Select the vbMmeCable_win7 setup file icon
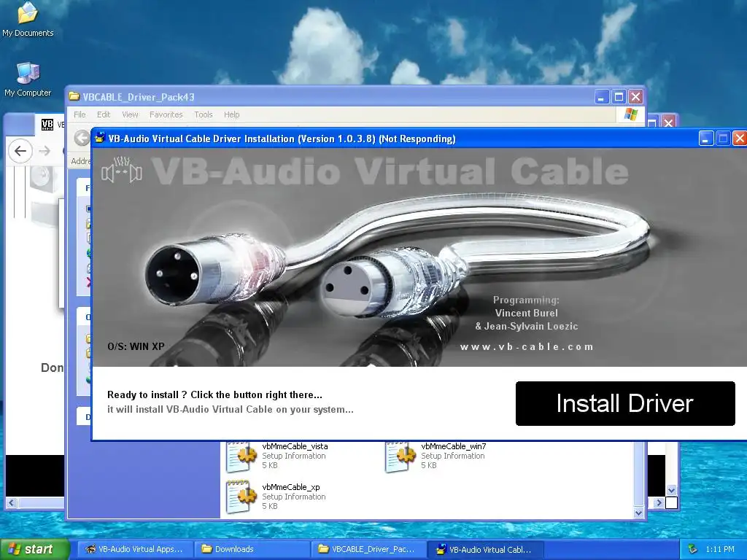 point(400,456)
